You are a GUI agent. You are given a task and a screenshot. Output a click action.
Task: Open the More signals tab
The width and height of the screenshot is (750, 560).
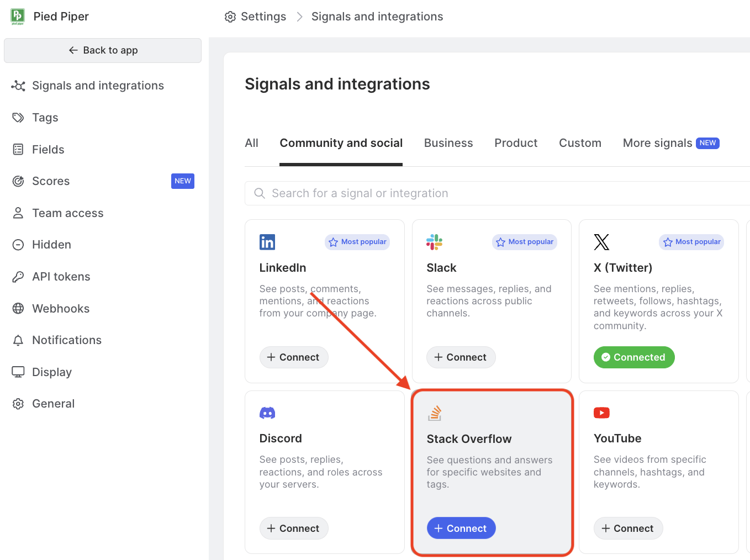pos(671,143)
